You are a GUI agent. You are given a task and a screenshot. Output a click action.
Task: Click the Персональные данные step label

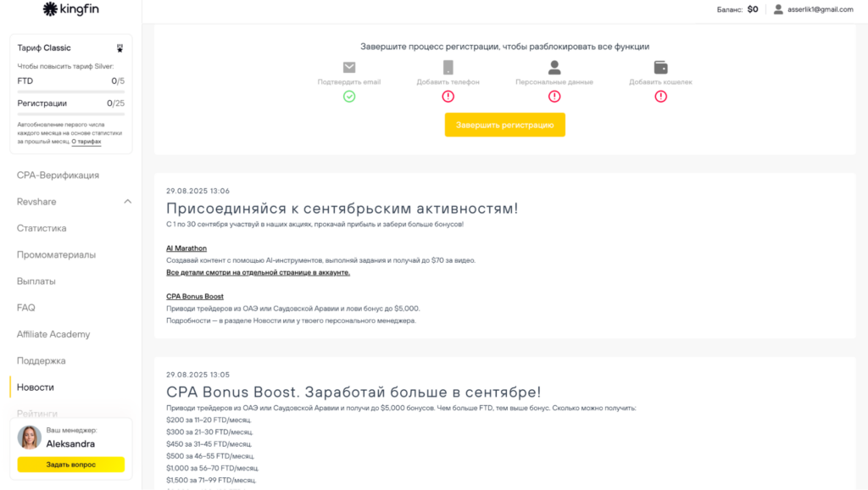[x=554, y=82]
